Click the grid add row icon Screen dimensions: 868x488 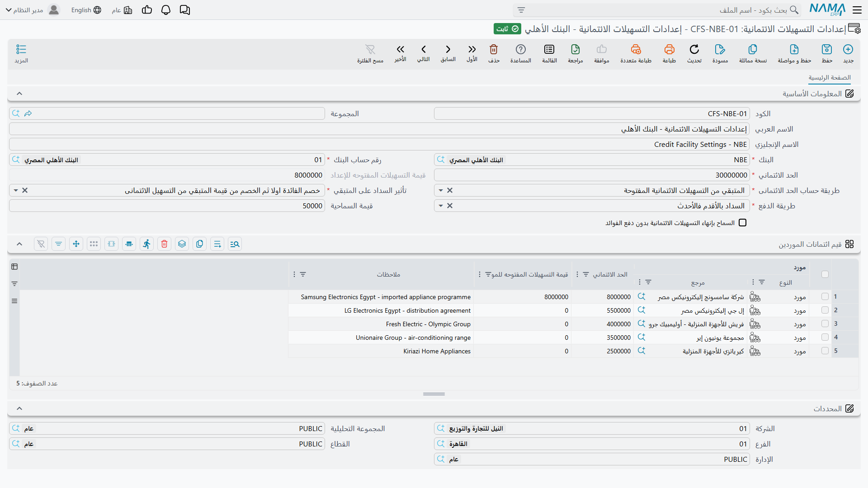pos(217,244)
